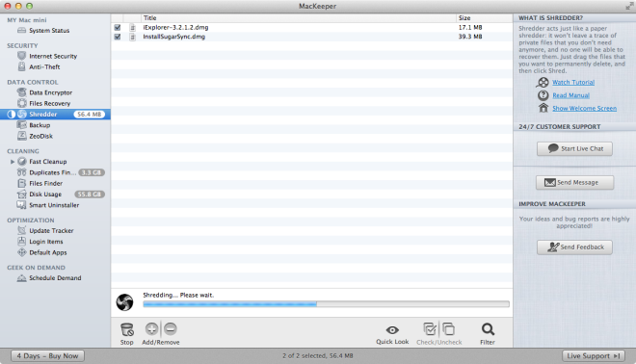This screenshot has height=364, width=636.
Task: Click the shredding progress bar
Action: (326, 304)
